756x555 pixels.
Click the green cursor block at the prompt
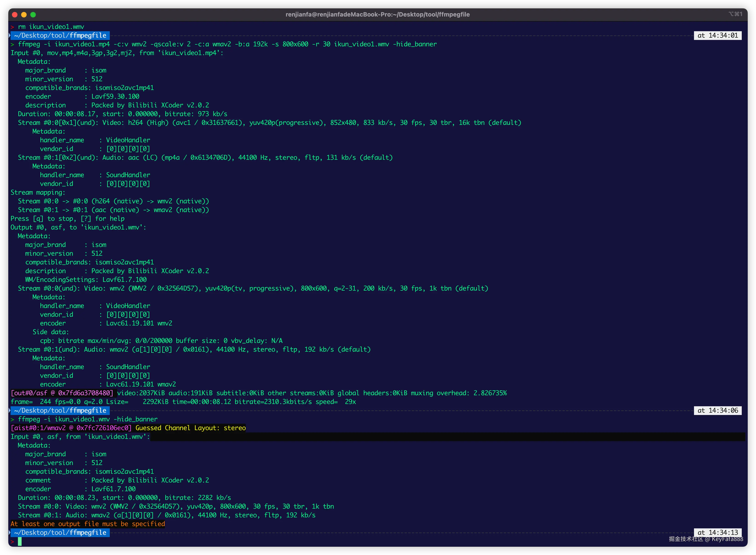coord(20,541)
